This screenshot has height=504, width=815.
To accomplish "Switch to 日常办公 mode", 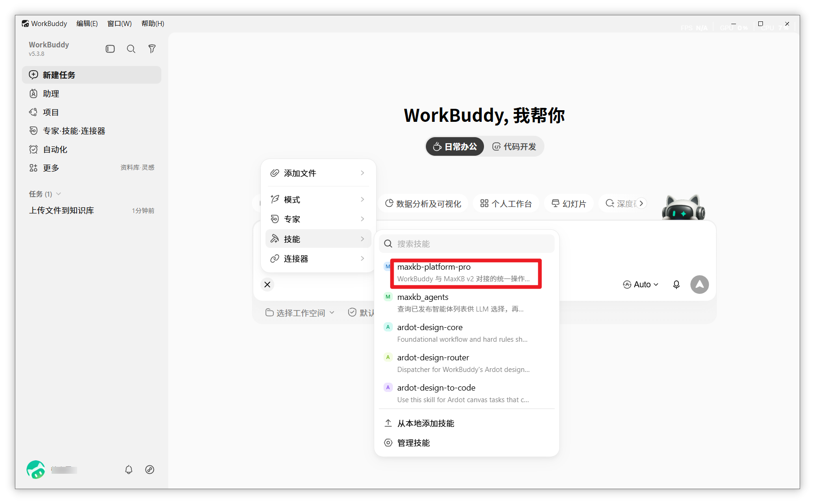I will (455, 147).
